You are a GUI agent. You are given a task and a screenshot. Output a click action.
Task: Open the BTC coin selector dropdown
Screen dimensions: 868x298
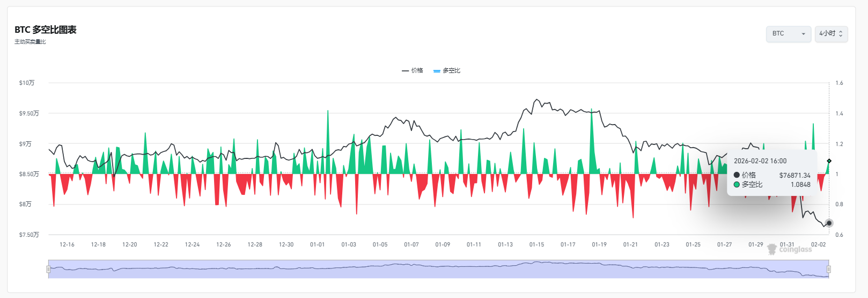[788, 34]
